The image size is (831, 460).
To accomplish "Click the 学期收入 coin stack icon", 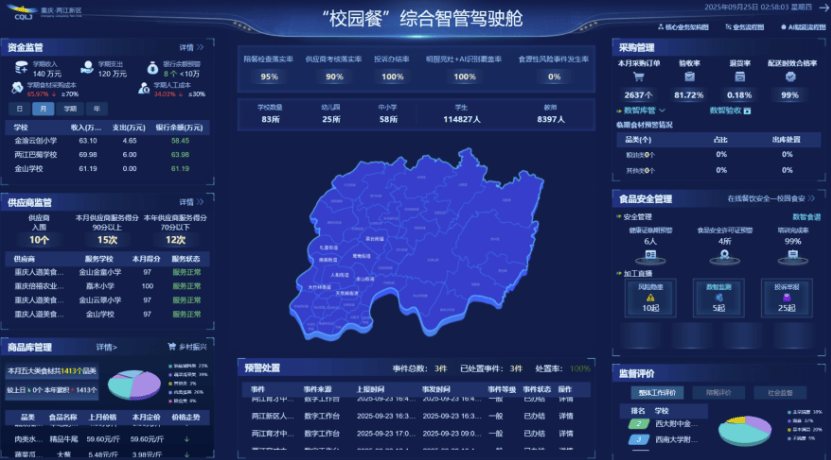I will click(23, 68).
